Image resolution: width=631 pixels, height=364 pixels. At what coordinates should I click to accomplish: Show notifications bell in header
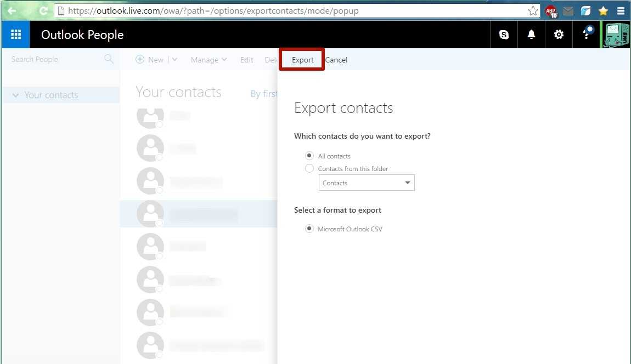pos(531,35)
